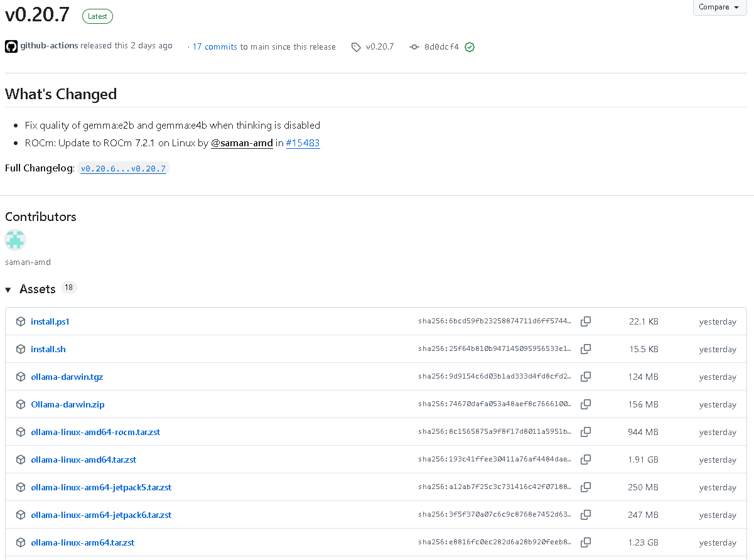
Task: Click the package icon beside install.ps1
Action: pyautogui.click(x=21, y=321)
